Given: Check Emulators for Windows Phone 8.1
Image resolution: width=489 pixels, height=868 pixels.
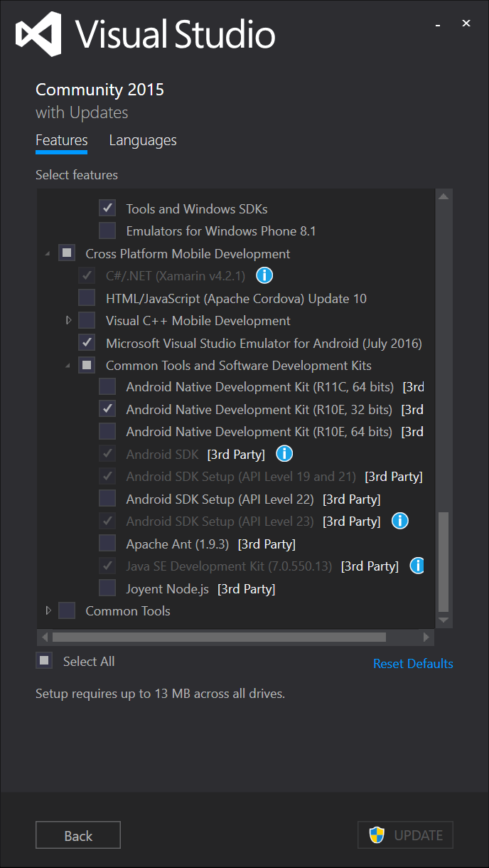Looking at the screenshot, I should 107,231.
